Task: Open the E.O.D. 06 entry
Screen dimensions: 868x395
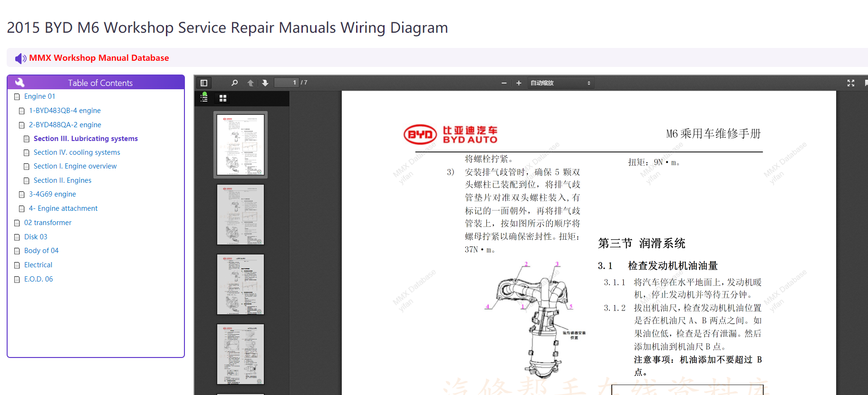Action: pyautogui.click(x=39, y=279)
